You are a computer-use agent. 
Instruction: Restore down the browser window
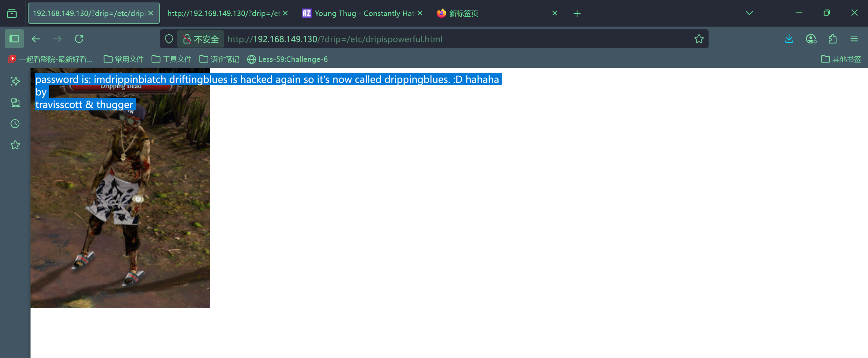tap(827, 13)
